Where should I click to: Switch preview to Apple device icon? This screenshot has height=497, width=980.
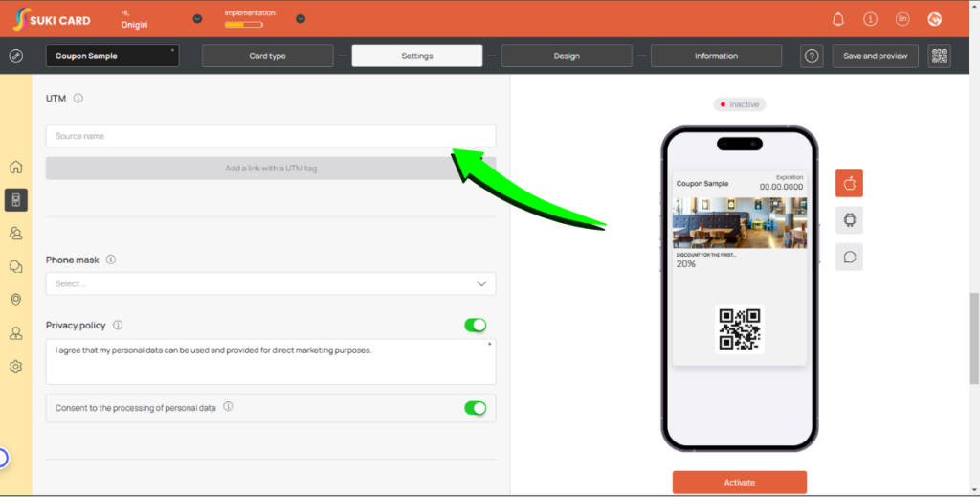tap(849, 183)
